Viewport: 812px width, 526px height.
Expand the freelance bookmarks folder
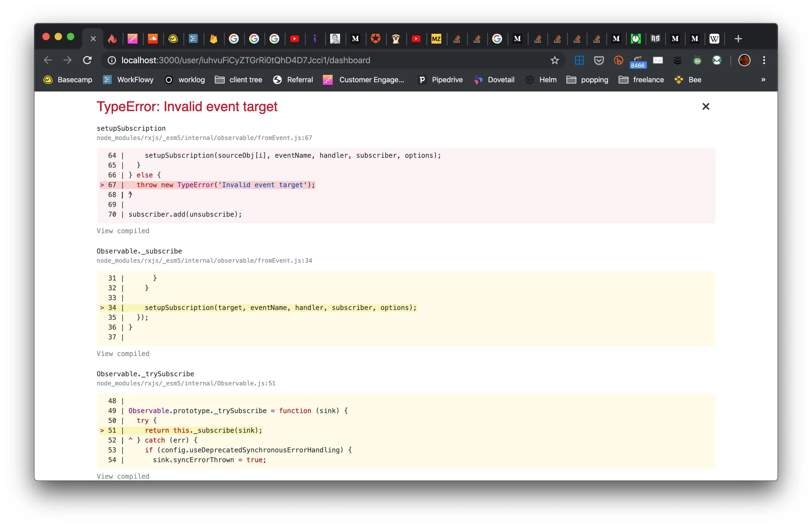pos(641,80)
